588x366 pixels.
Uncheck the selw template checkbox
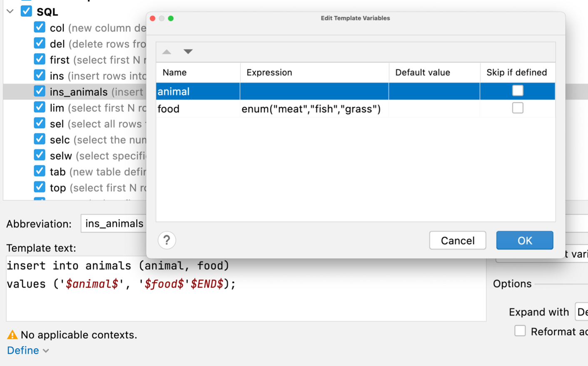[x=40, y=155]
